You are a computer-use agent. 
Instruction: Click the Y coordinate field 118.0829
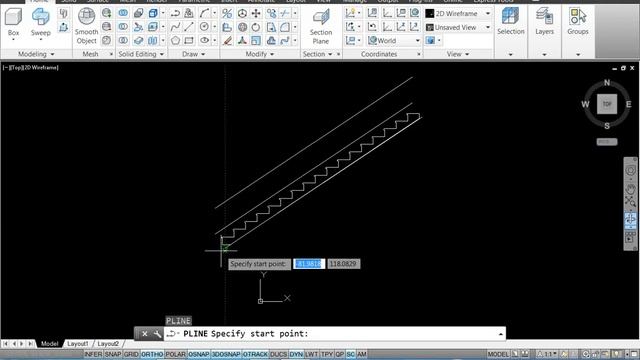pos(343,264)
